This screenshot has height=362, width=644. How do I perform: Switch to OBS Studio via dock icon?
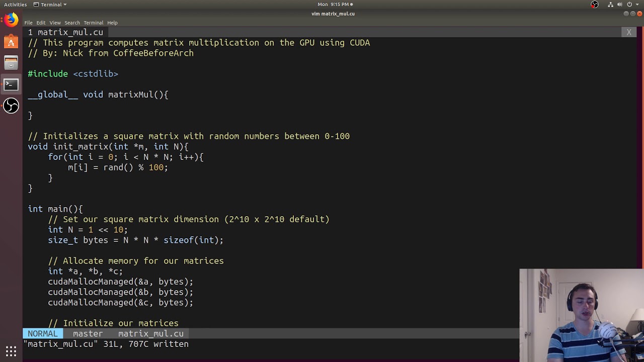[11, 106]
